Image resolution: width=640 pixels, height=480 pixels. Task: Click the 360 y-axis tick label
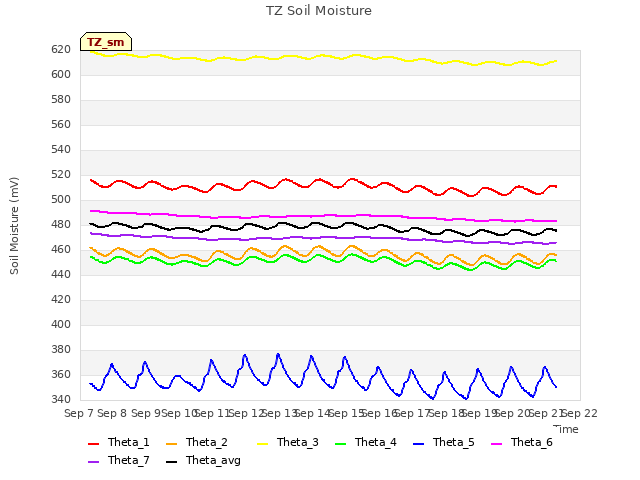[x=61, y=375]
